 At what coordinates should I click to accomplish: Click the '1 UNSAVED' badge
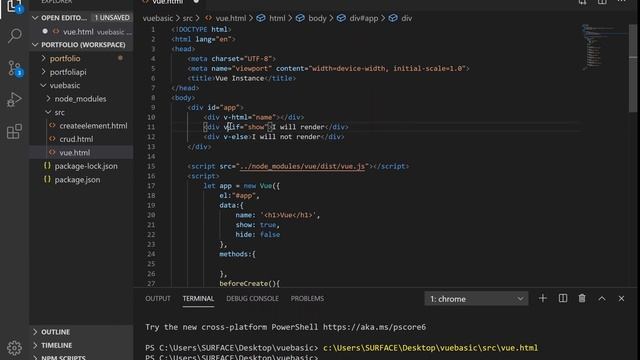coord(112,18)
